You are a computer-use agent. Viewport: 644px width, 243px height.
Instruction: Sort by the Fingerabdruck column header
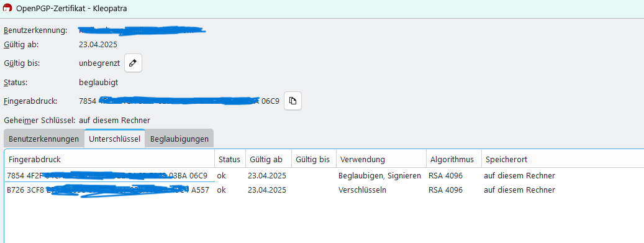tap(110, 159)
